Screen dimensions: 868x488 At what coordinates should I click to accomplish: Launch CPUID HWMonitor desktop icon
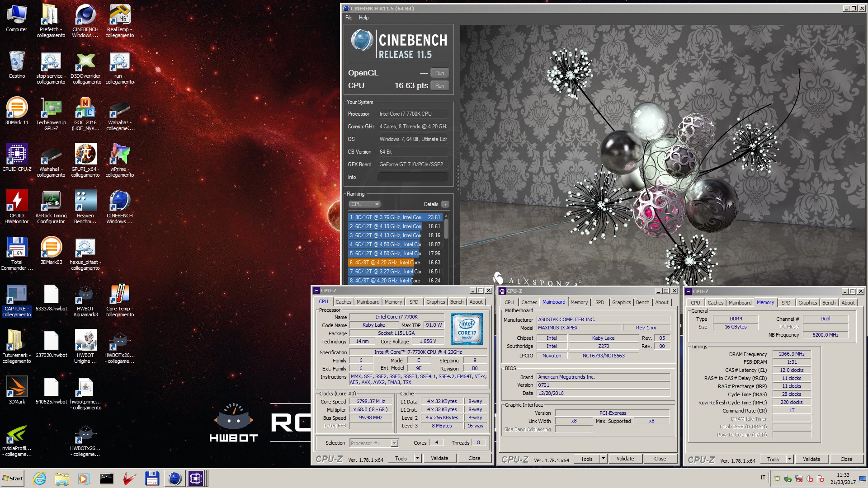coord(17,207)
